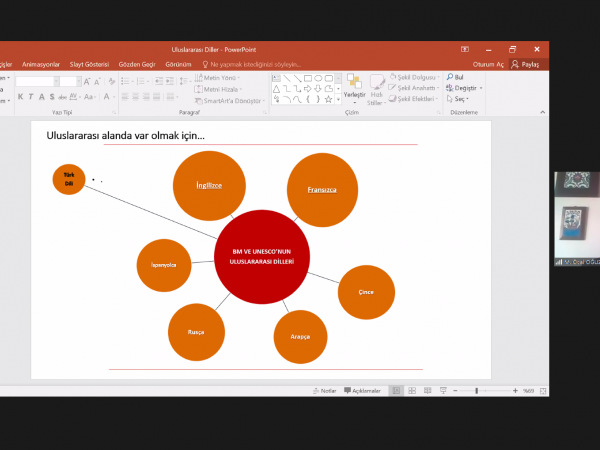
Task: Start slide show from status bar
Action: click(443, 391)
